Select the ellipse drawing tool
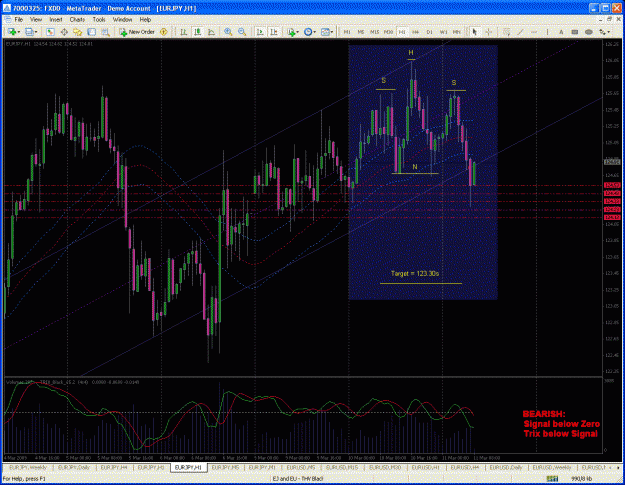This screenshot has width=625, height=485. click(x=589, y=32)
